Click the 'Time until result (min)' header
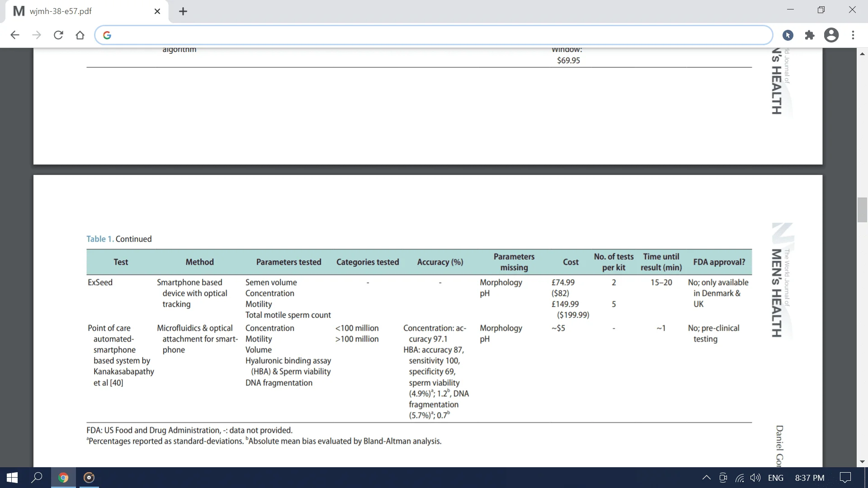This screenshot has width=868, height=488. 661,262
